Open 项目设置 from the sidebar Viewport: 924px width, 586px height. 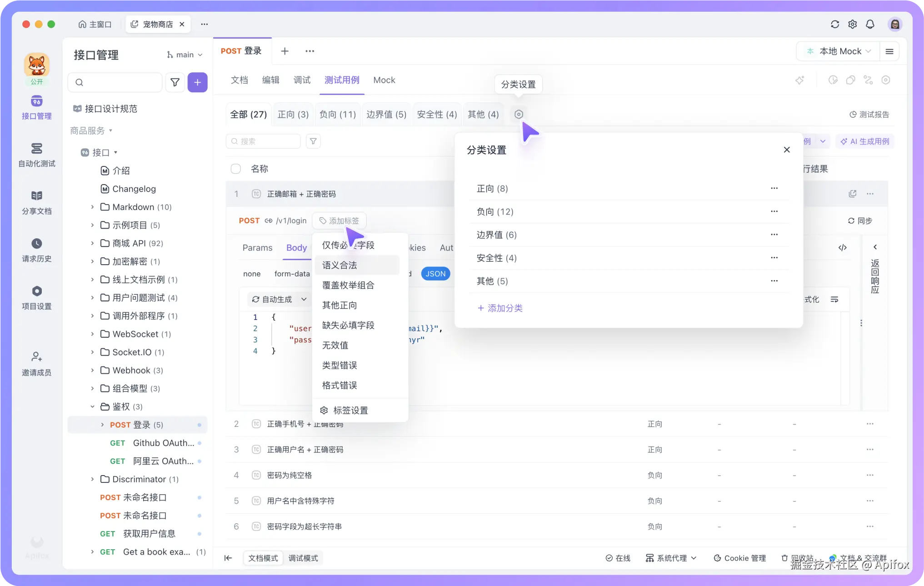[36, 297]
